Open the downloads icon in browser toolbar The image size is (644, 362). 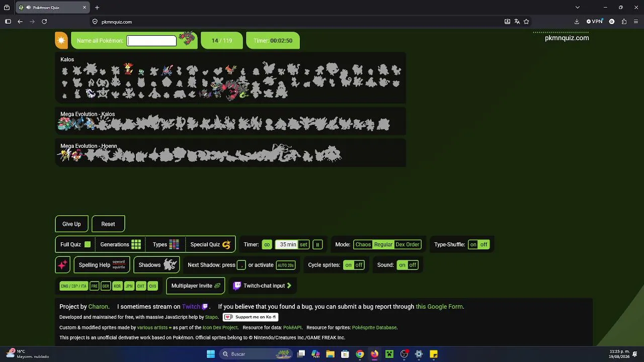577,22
